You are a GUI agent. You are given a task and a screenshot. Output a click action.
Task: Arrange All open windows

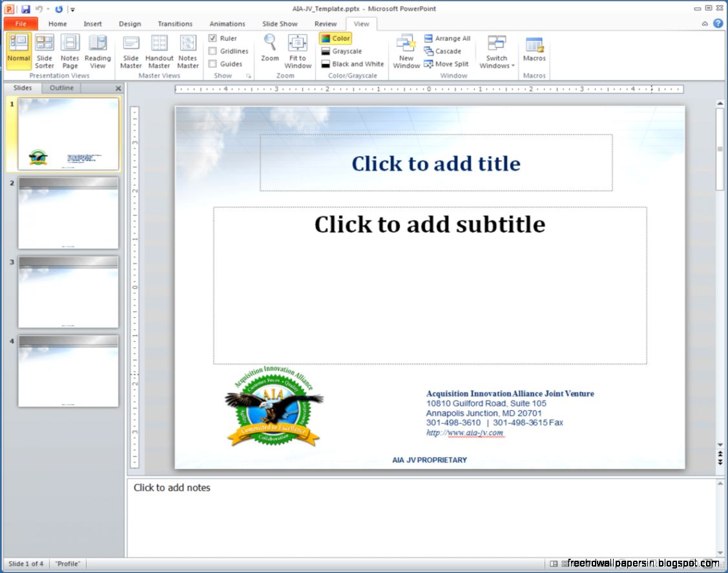click(447, 39)
